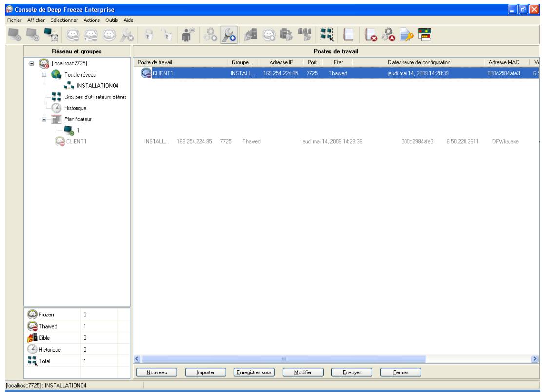Screen dimensions: 542x392
Task: Click the scrollbar left arrow
Action: pyautogui.click(x=137, y=359)
